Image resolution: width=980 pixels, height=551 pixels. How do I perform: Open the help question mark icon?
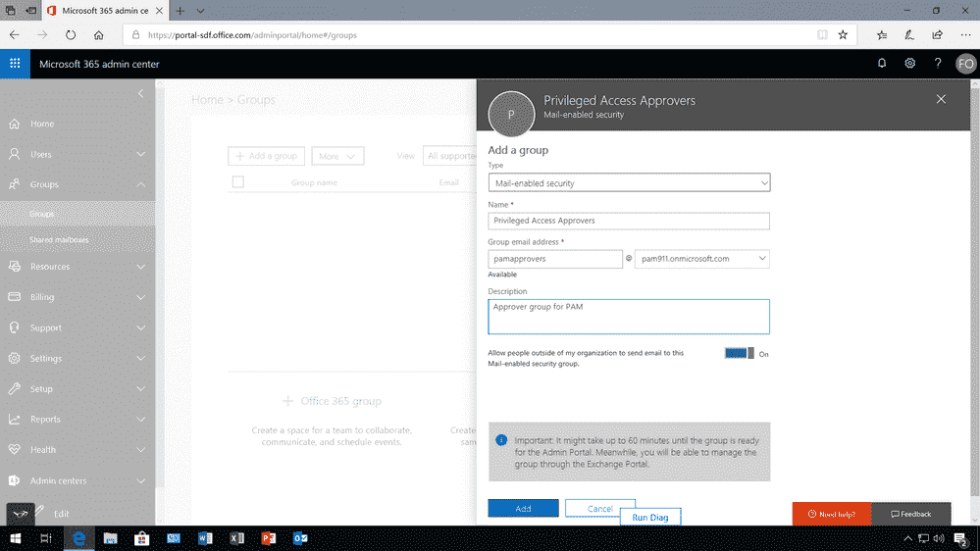938,63
